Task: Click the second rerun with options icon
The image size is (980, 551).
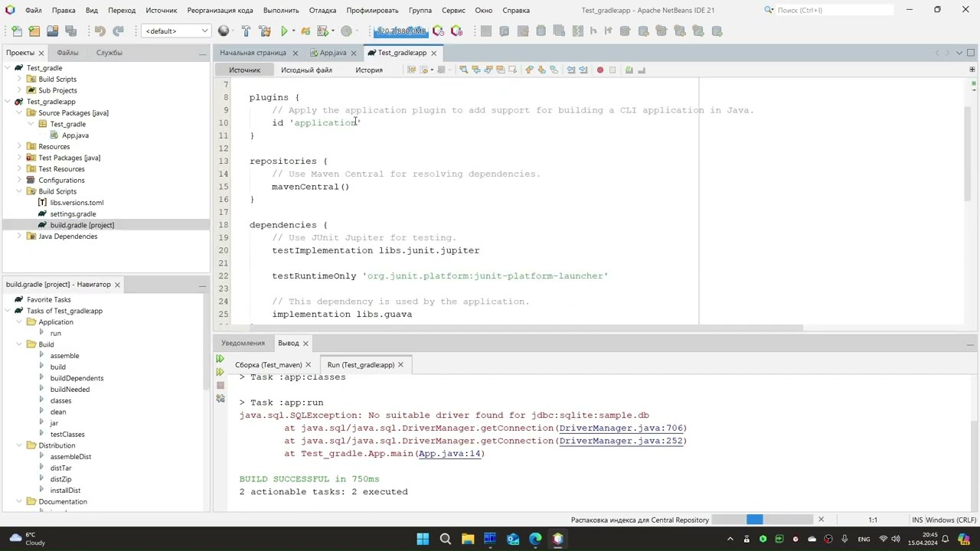Action: coord(220,372)
